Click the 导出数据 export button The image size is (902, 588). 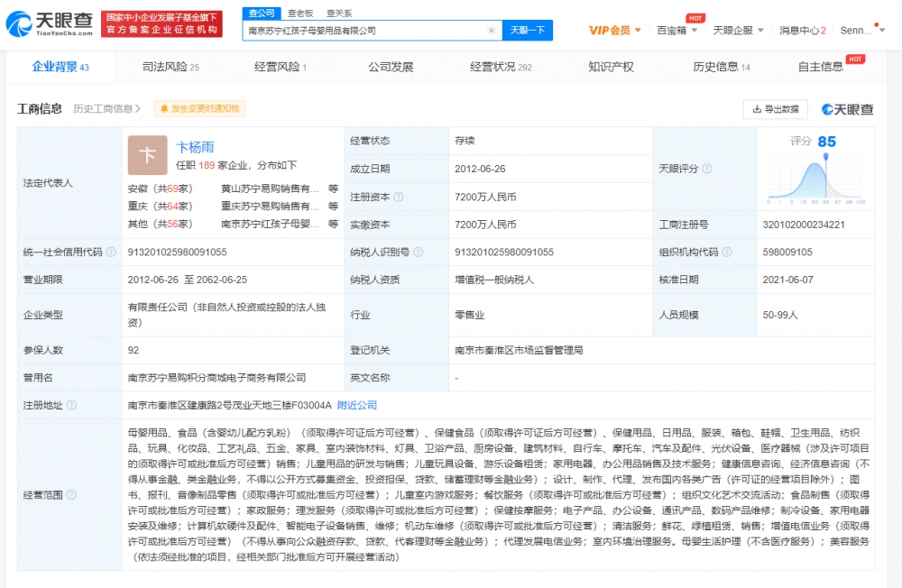[776, 109]
